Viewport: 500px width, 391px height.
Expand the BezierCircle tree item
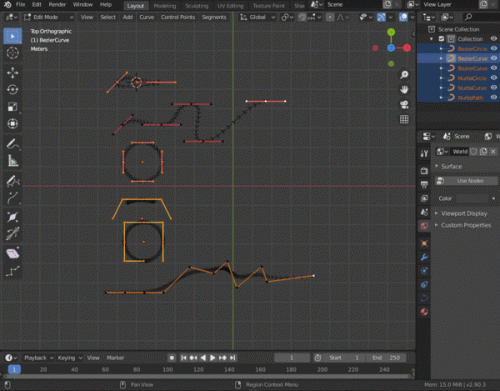pyautogui.click(x=441, y=49)
